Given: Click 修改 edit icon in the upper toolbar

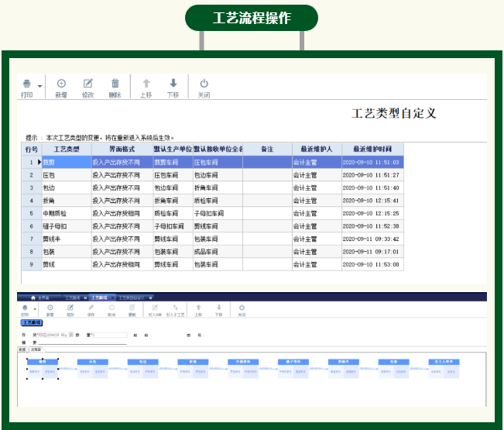Looking at the screenshot, I should (x=87, y=84).
